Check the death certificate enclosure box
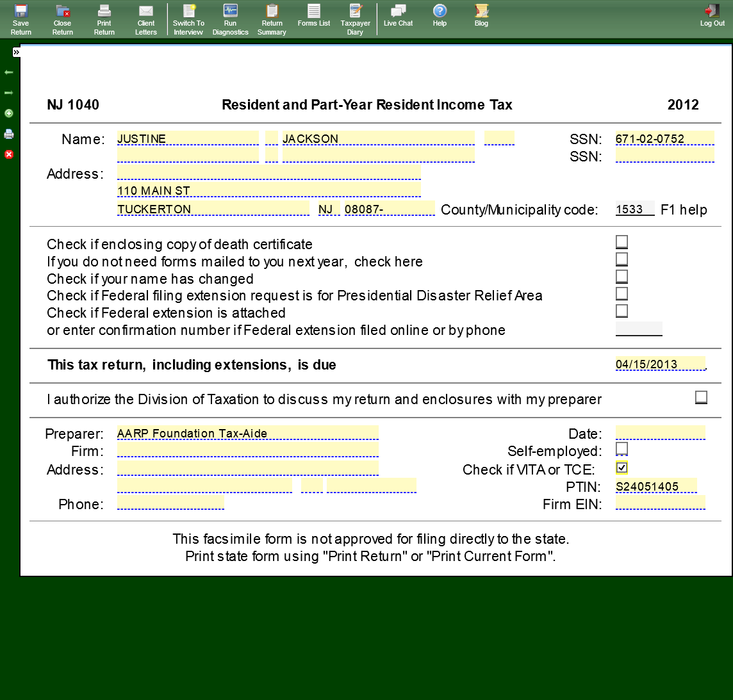Viewport: 733px width, 700px height. coord(622,242)
